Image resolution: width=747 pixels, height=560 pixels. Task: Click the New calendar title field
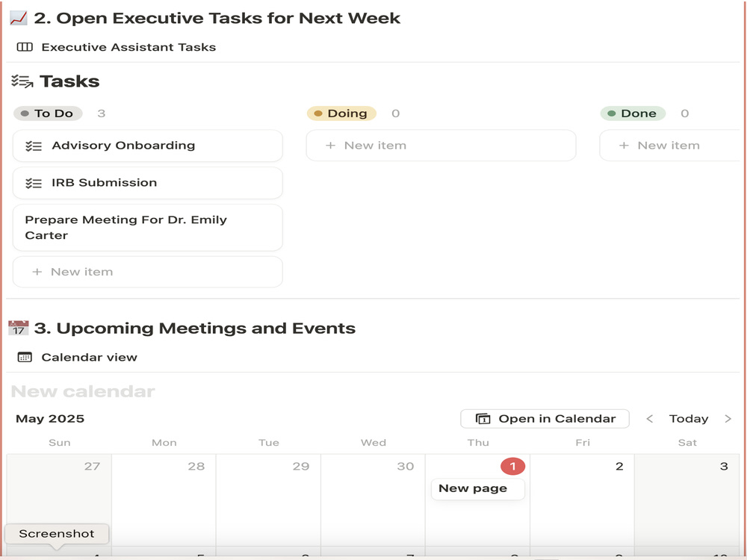coord(83,391)
